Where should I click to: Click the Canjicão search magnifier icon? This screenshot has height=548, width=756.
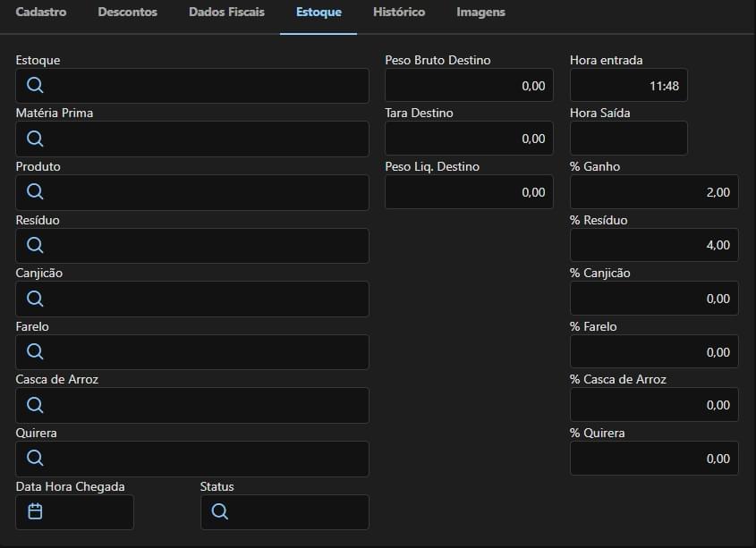[35, 299]
